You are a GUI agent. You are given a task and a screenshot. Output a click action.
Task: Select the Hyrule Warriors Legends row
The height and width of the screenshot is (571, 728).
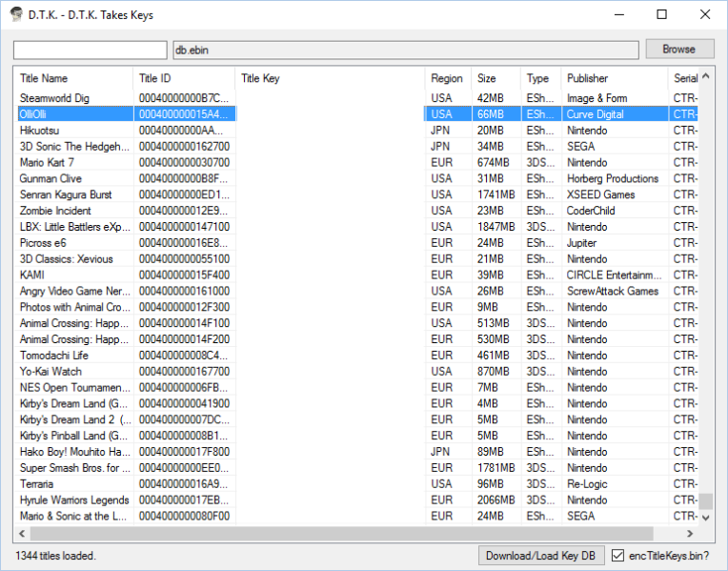[356, 500]
